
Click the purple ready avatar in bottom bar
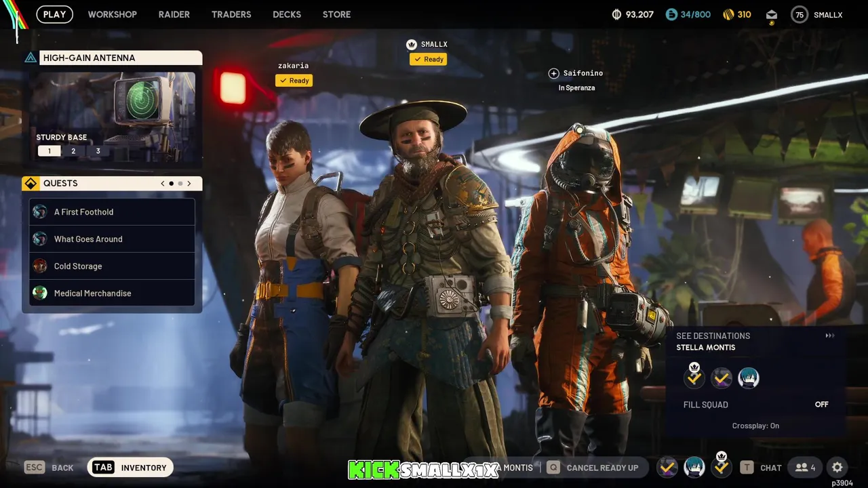(667, 467)
